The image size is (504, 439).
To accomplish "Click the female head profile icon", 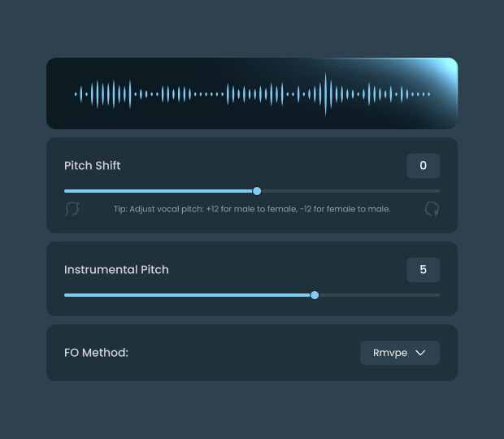I will (432, 209).
